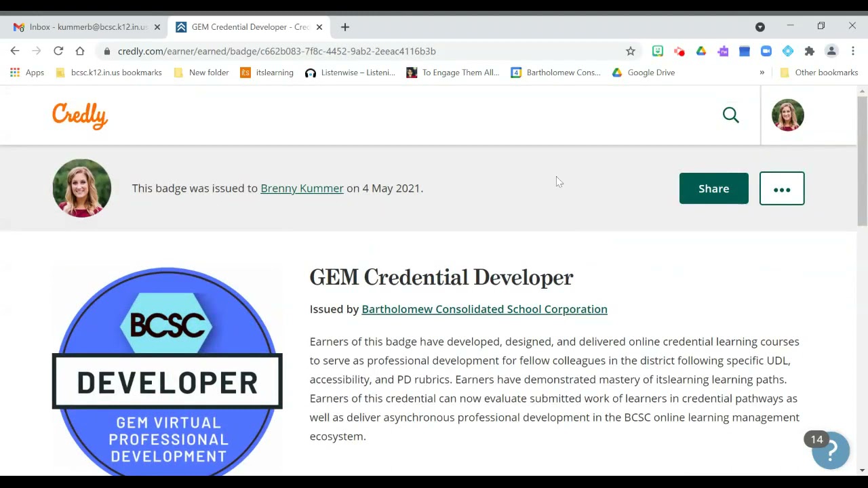This screenshot has width=868, height=488.
Task: Click the blue diamond extension icon
Action: pos(788,51)
